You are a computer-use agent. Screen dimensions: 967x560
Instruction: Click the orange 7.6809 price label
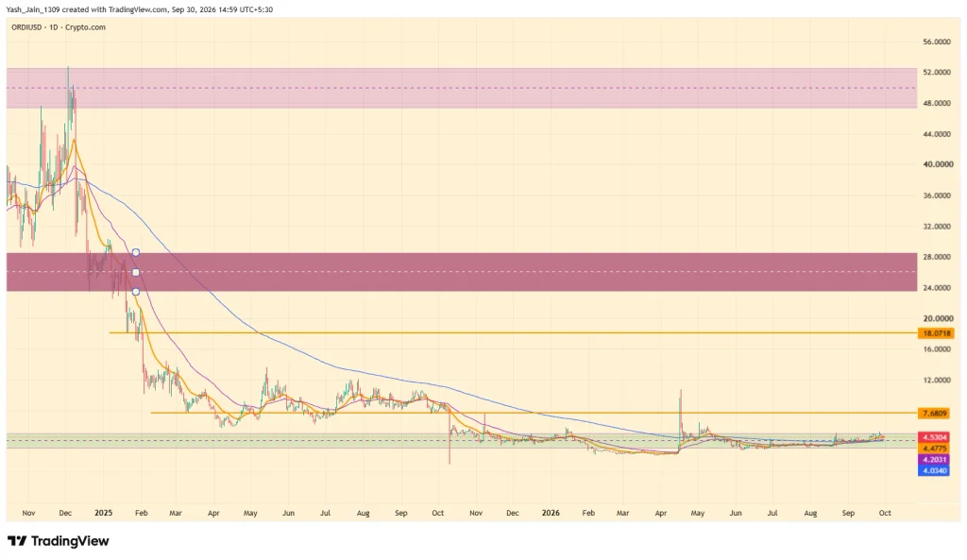click(934, 414)
